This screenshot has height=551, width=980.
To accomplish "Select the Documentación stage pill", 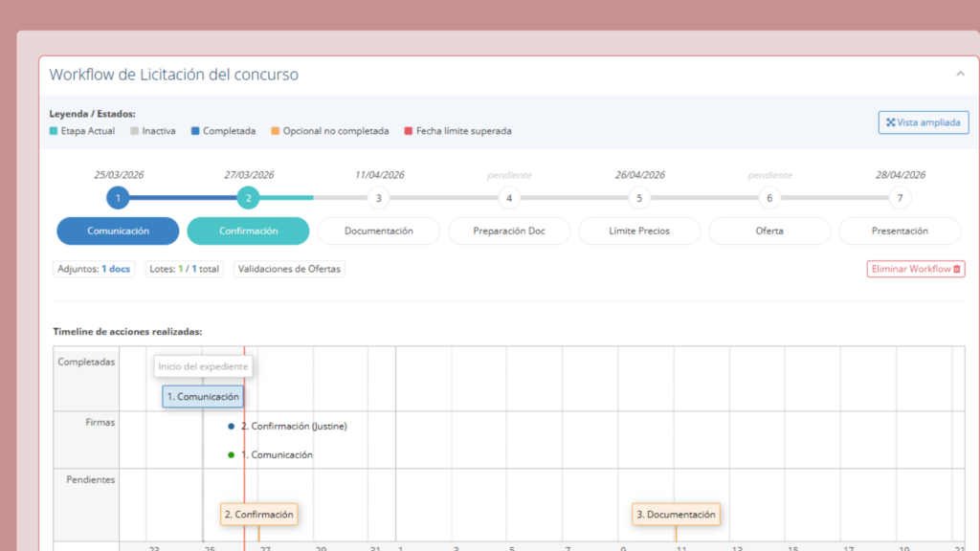I will (378, 231).
